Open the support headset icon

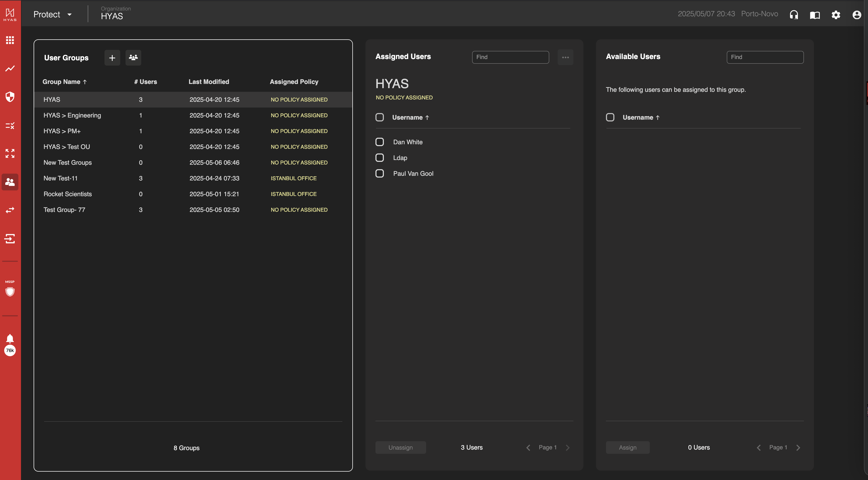tap(794, 15)
